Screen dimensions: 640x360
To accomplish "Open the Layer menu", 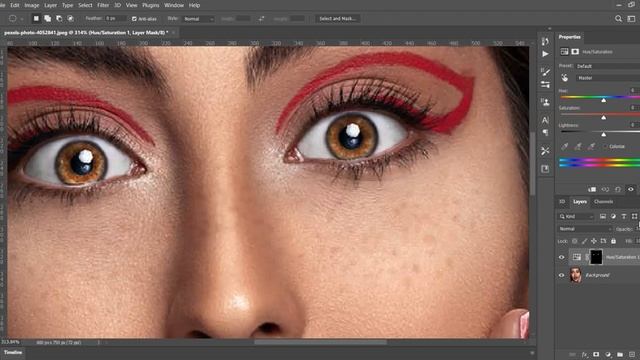I will pos(51,5).
